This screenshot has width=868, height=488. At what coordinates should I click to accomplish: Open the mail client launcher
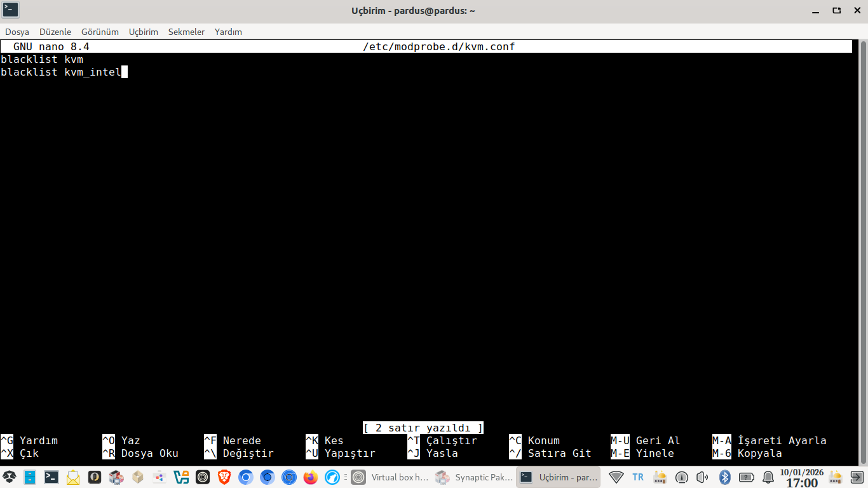(73, 477)
